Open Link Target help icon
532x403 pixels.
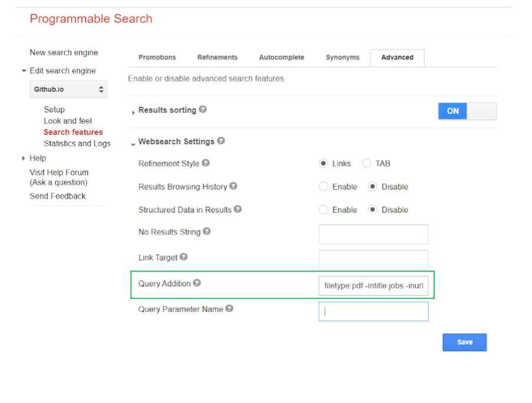pyautogui.click(x=183, y=257)
